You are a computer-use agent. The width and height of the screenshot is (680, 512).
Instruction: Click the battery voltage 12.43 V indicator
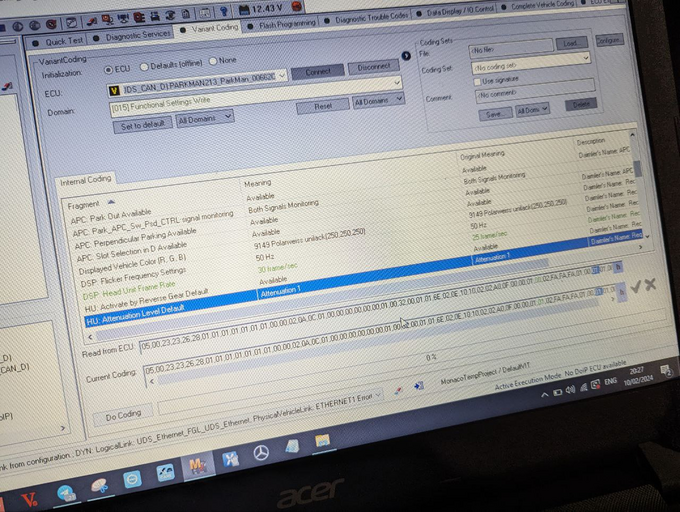coord(261,9)
